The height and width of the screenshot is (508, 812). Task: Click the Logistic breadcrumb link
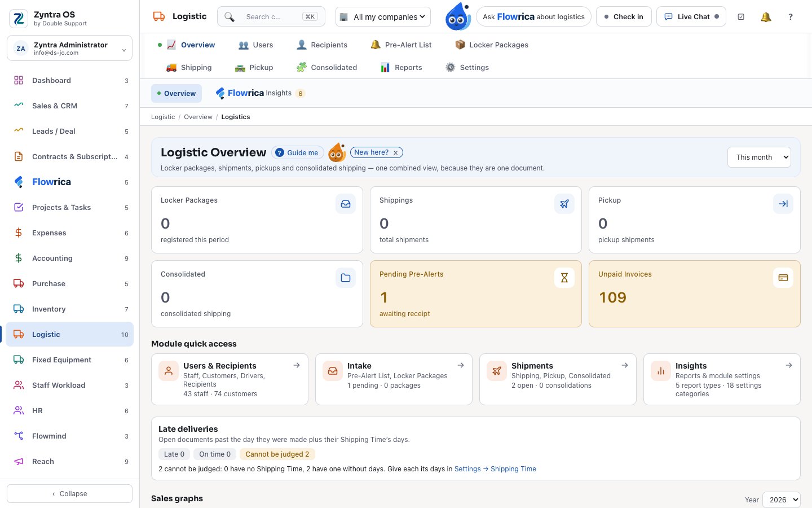click(163, 117)
